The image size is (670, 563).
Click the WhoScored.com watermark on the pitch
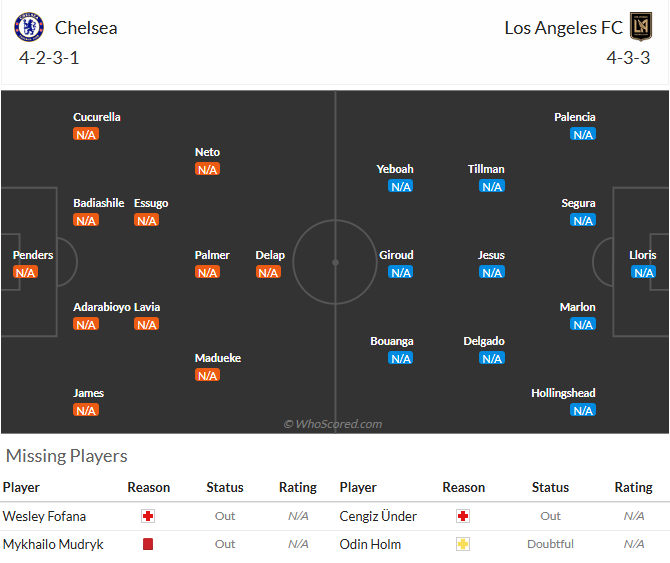point(333,424)
